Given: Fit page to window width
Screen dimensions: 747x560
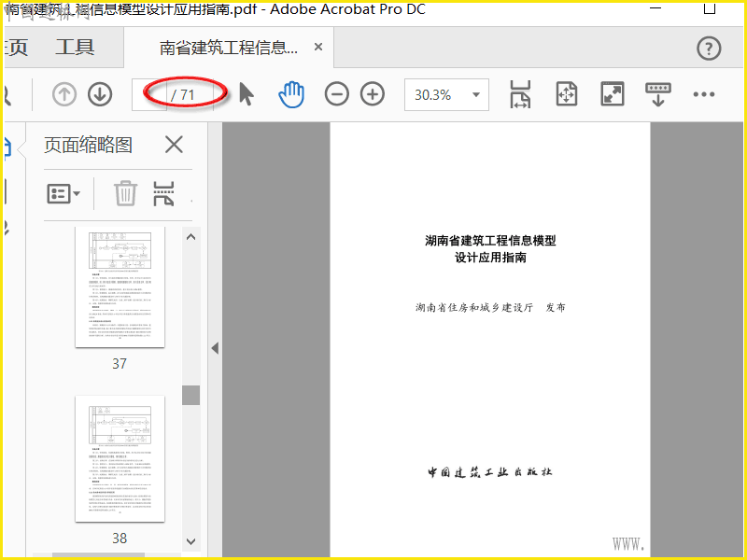Looking at the screenshot, I should [520, 94].
